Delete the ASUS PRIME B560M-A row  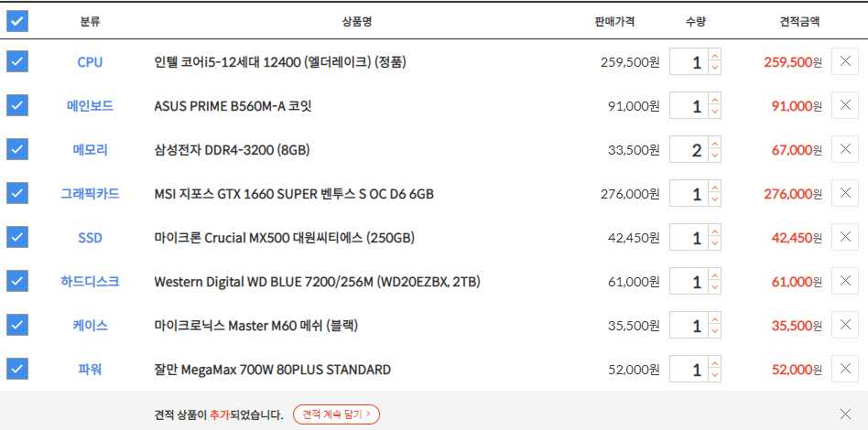click(845, 105)
